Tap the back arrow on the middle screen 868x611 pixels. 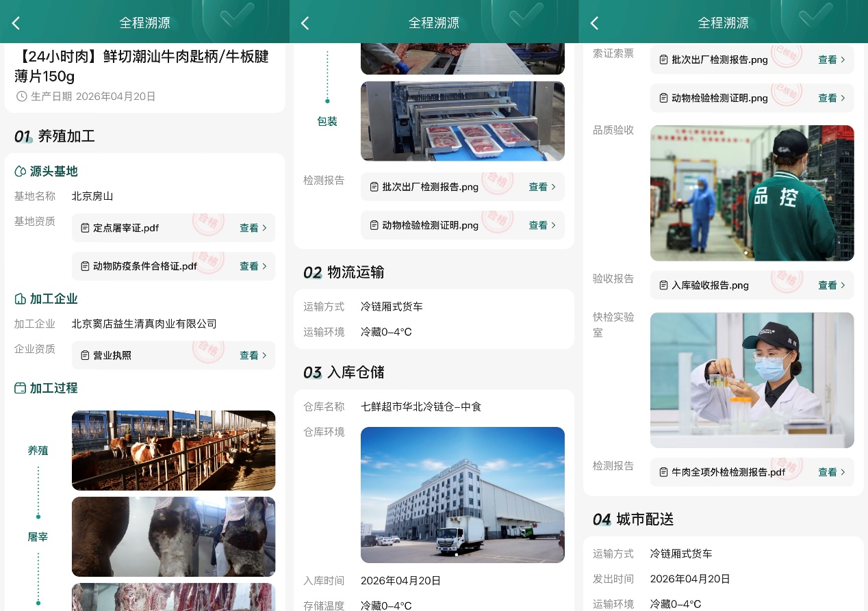[x=305, y=23]
